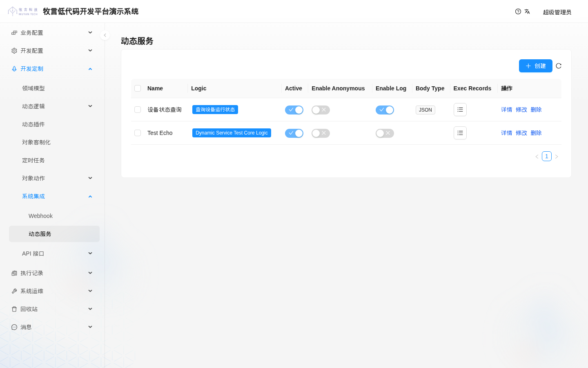Click the 回收站 trash icon
This screenshot has width=588, height=368.
tap(14, 309)
